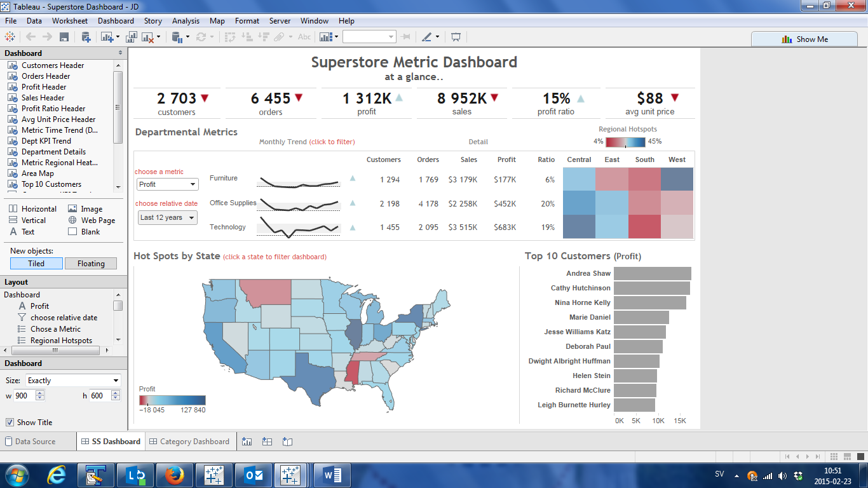This screenshot has width=868, height=488.
Task: Add a Web Page object
Action: tap(92, 220)
